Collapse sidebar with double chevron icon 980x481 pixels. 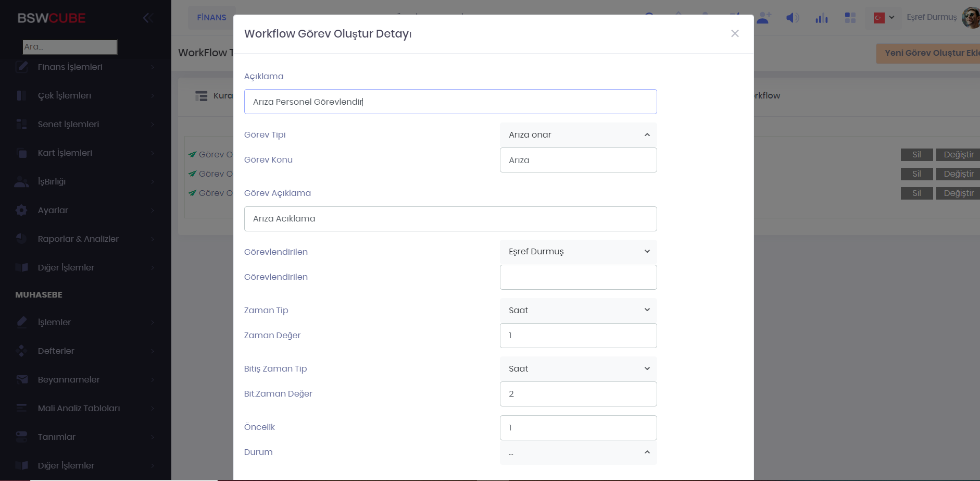(x=147, y=18)
